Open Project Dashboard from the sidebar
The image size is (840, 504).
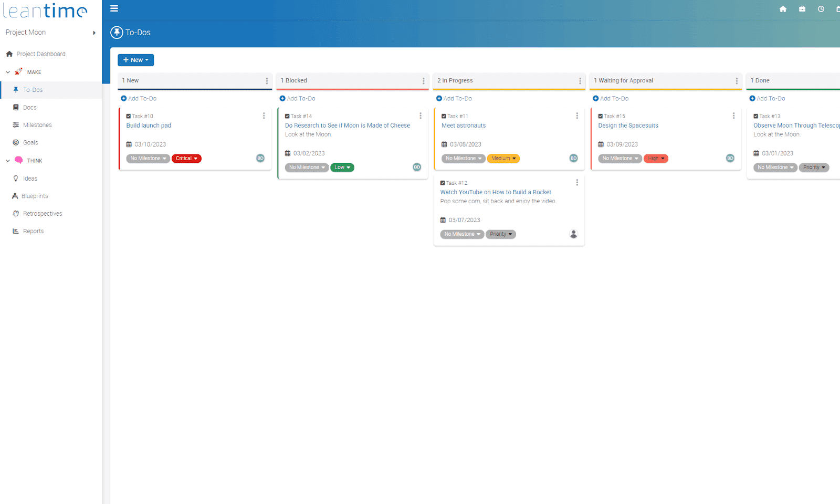40,54
